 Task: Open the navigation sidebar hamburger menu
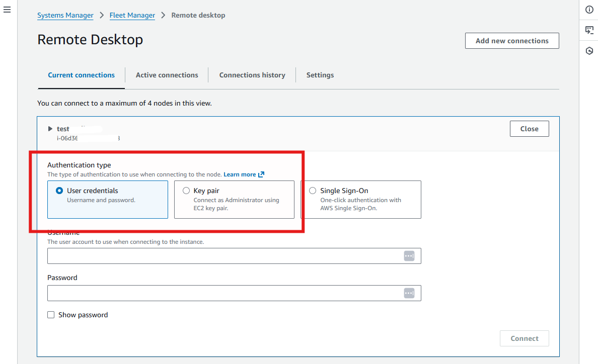pos(7,9)
